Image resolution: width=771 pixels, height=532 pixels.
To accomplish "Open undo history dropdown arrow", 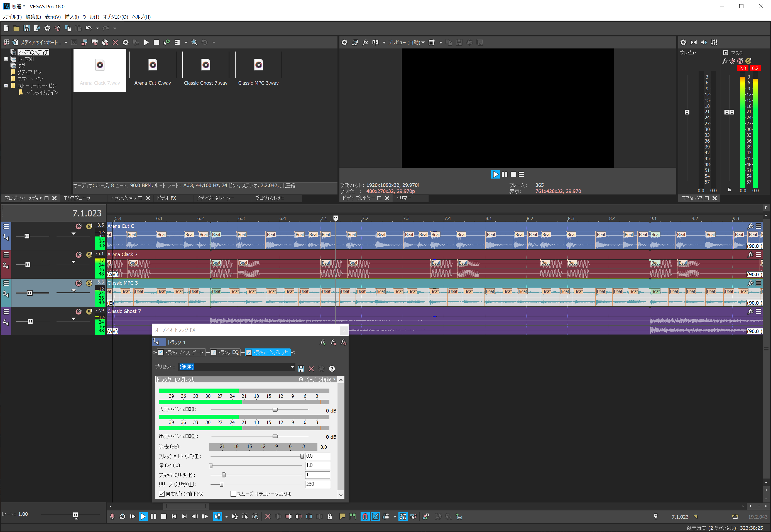I will point(98,28).
